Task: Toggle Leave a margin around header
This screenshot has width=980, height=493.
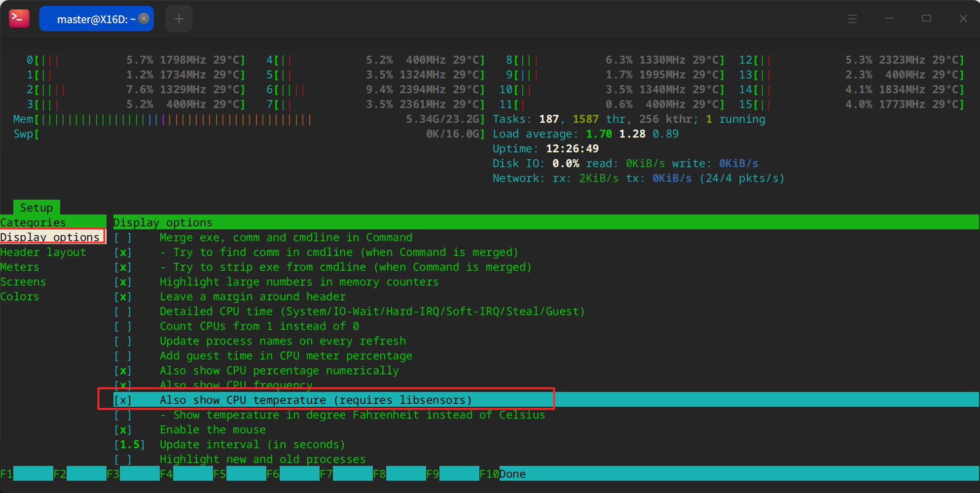Action: (x=123, y=297)
